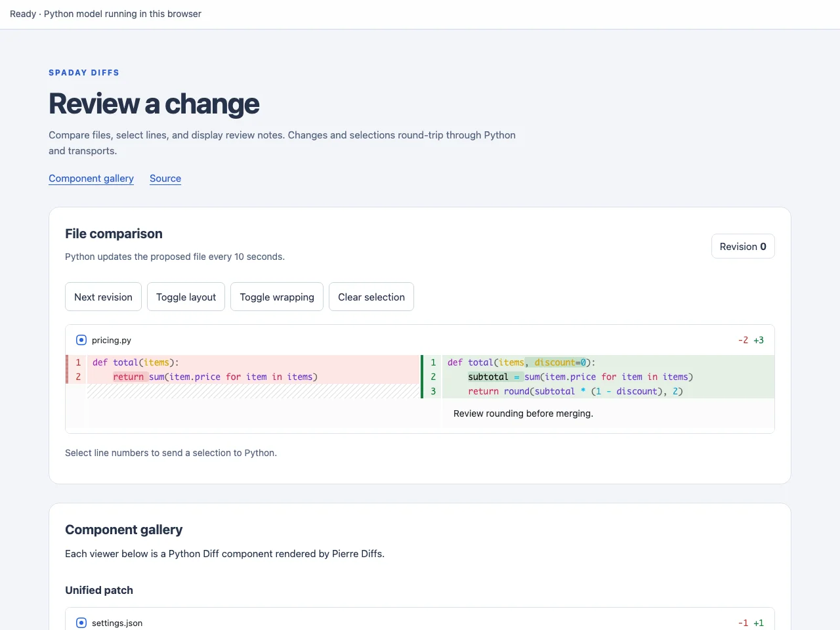Click the -2 deletions count for pricing.py

pos(743,340)
